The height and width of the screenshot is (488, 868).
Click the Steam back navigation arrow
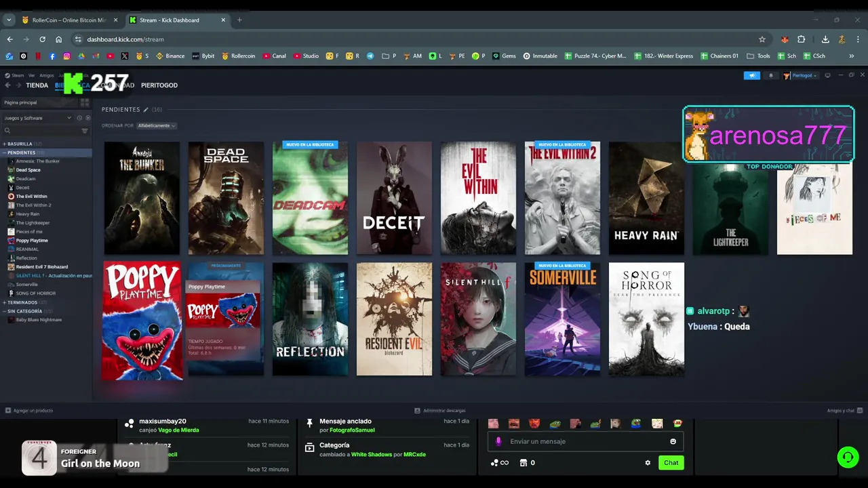coord(7,85)
